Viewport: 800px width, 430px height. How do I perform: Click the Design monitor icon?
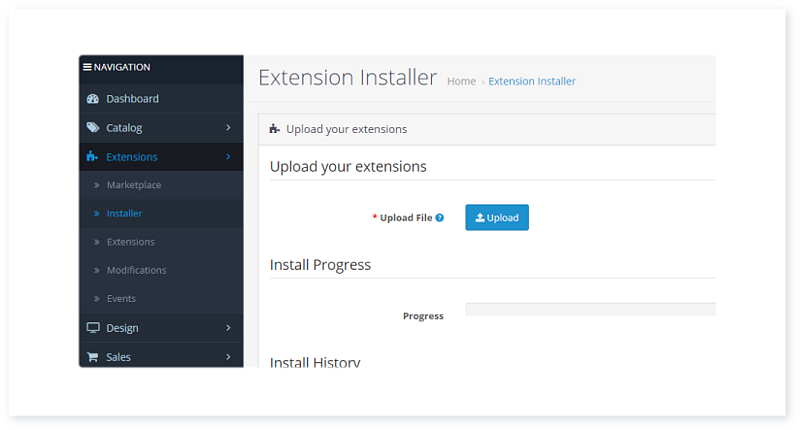[93, 327]
